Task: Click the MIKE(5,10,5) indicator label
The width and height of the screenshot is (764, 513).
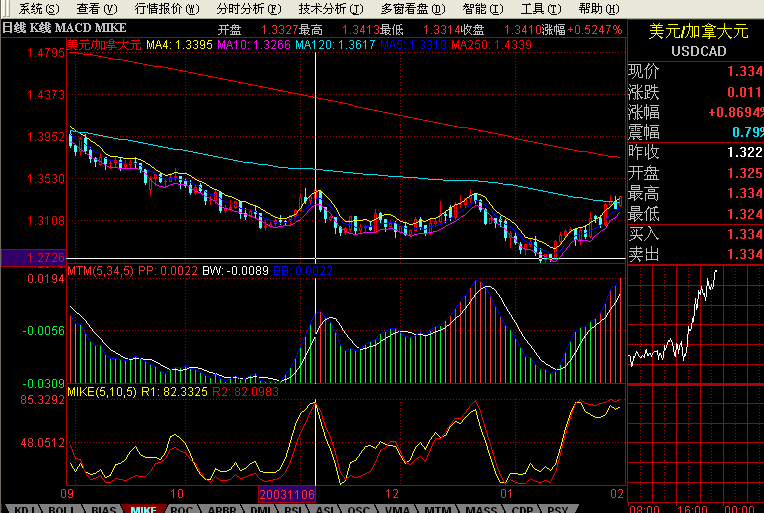Action: pyautogui.click(x=102, y=392)
